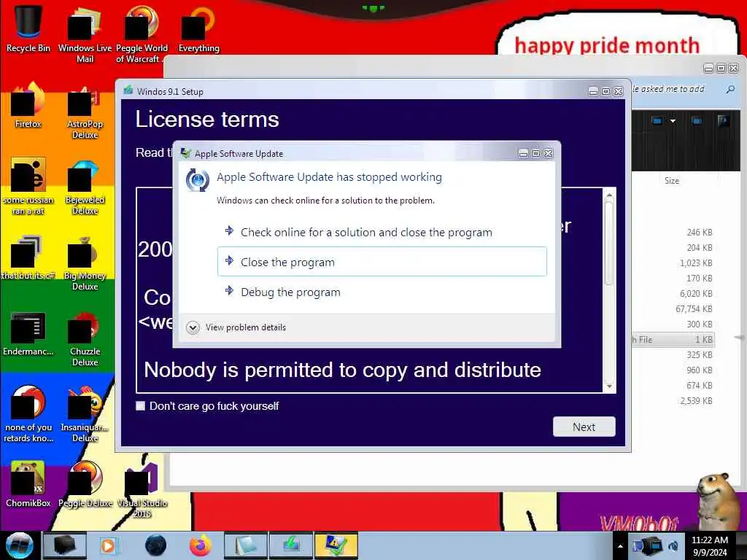747x560 pixels.
Task: Open Insaniquarium Deluxe desktop icon
Action: click(85, 414)
